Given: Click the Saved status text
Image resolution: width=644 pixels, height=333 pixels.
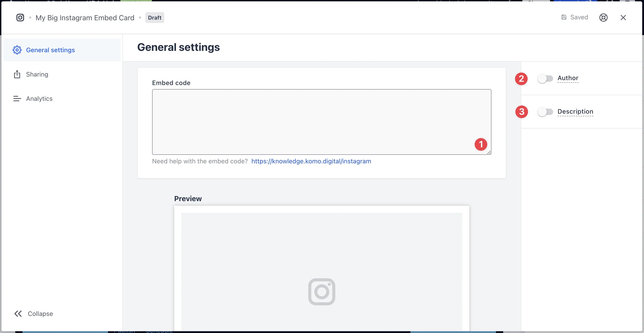Looking at the screenshot, I should pyautogui.click(x=579, y=17).
